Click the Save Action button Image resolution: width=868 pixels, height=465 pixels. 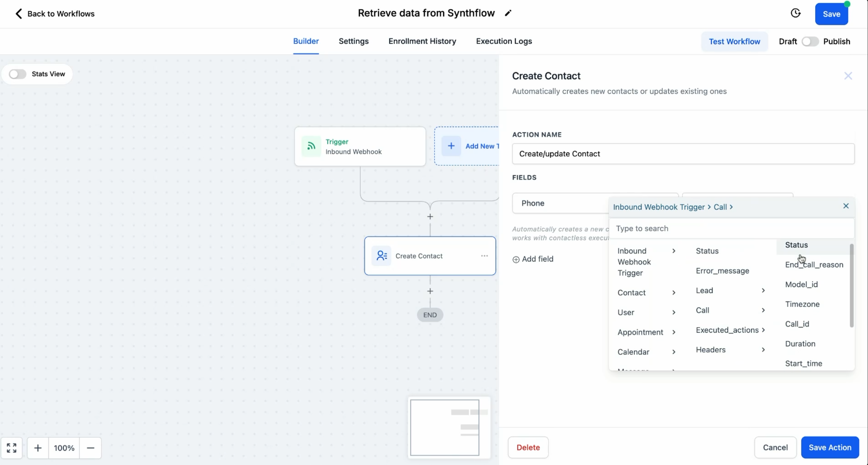(x=830, y=447)
